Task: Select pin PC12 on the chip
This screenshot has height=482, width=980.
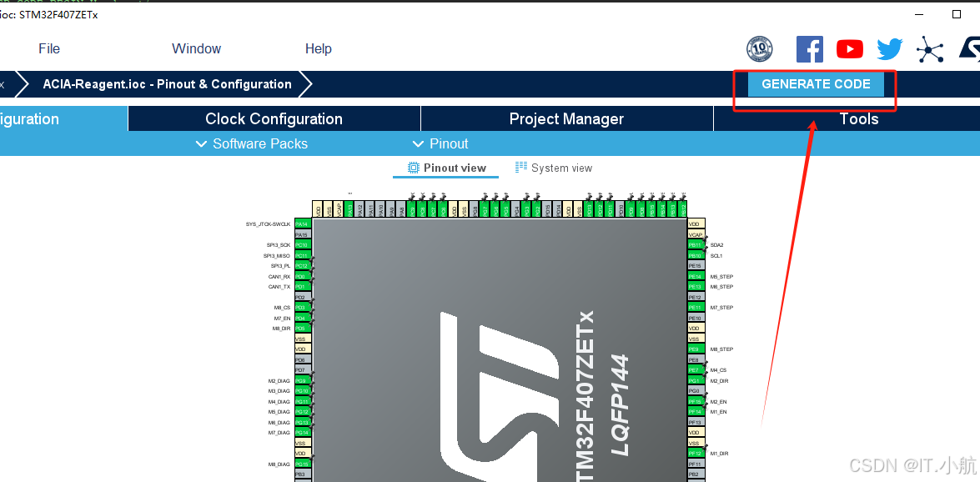Action: (x=303, y=266)
